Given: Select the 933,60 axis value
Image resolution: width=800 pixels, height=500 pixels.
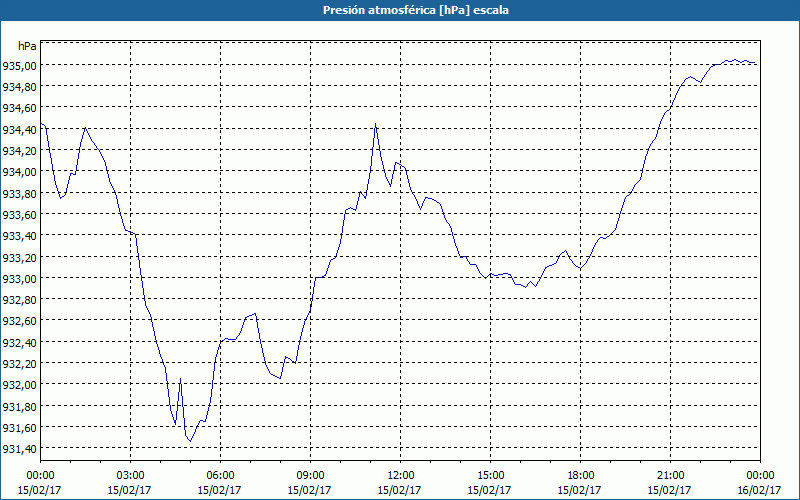Looking at the screenshot, I should click(19, 214).
